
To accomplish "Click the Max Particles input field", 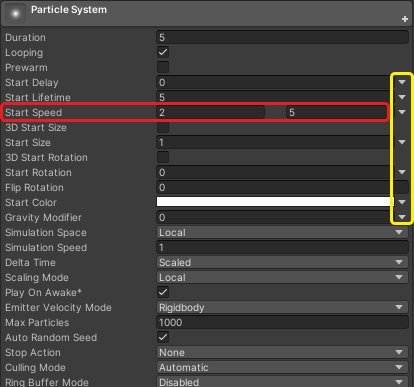I will coord(282,322).
